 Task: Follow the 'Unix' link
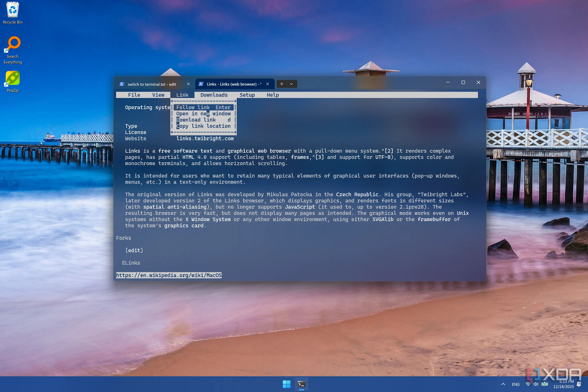(x=463, y=213)
